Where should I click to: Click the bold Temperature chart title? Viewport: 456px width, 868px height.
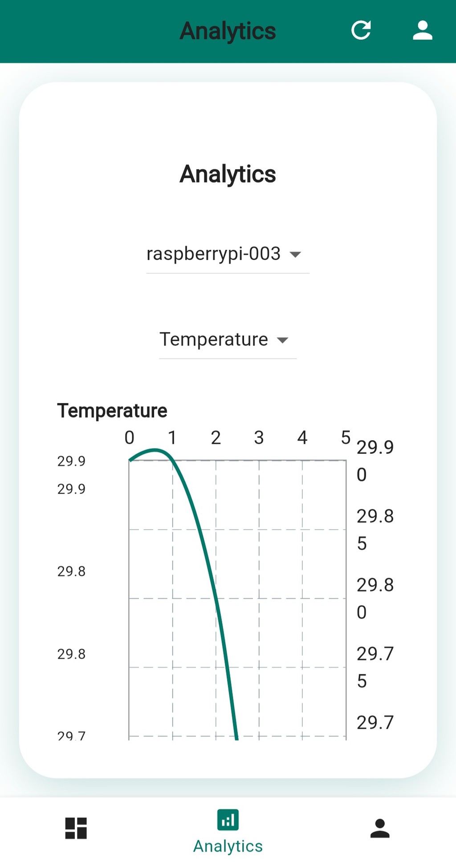(112, 411)
